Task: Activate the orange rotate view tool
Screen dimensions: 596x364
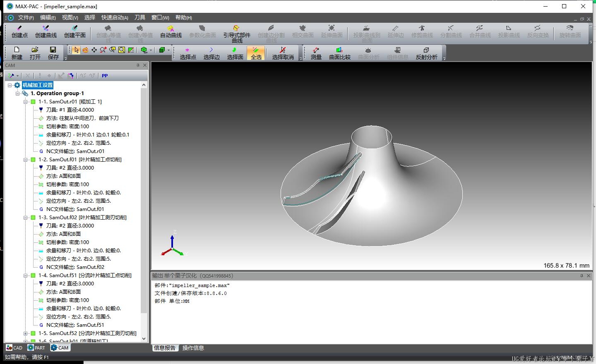Action: coord(85,50)
